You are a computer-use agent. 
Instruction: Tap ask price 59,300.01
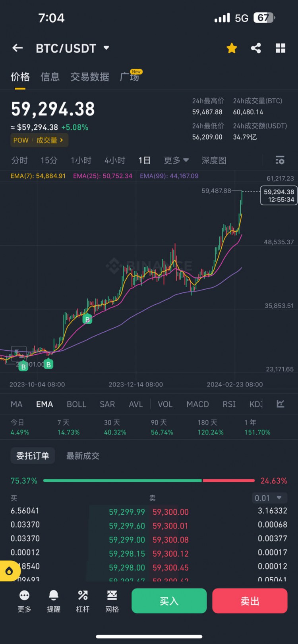coord(170,526)
